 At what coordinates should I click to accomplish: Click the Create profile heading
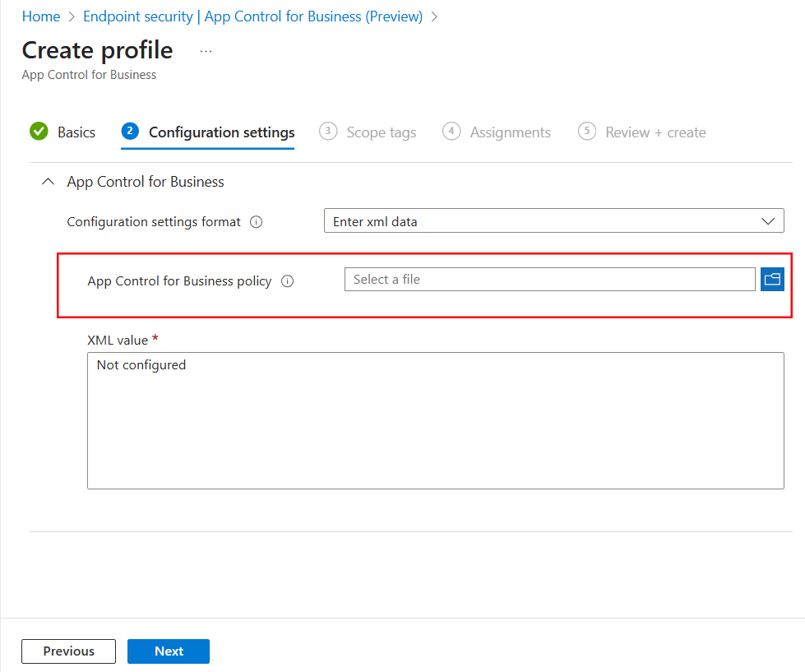98,50
